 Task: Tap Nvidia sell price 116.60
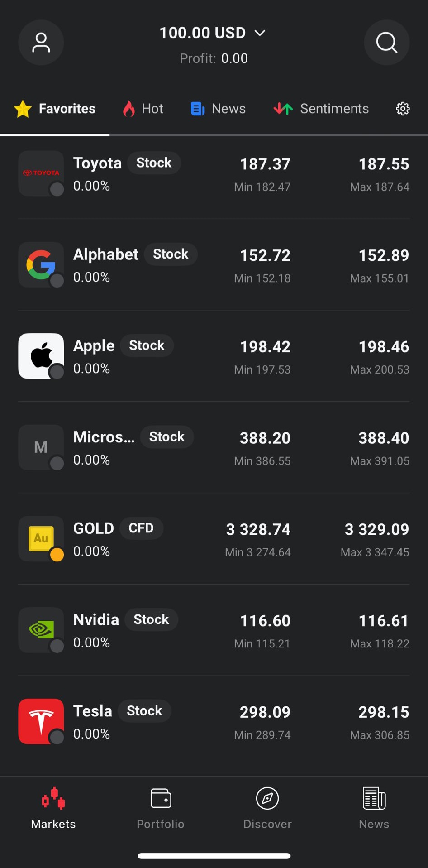265,621
